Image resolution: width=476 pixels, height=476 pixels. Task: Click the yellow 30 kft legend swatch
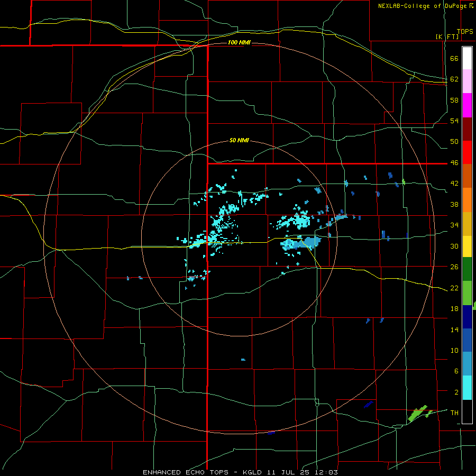[x=467, y=246]
